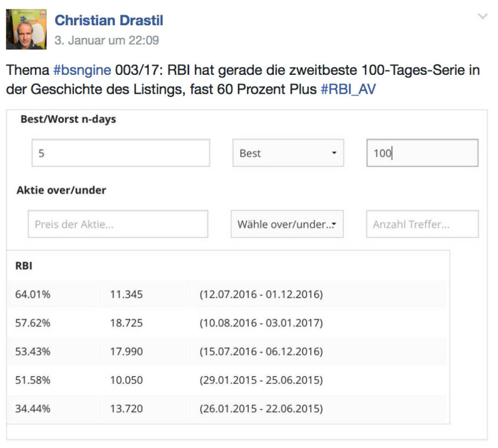Select the 18.725 price cell

pyautogui.click(x=126, y=323)
